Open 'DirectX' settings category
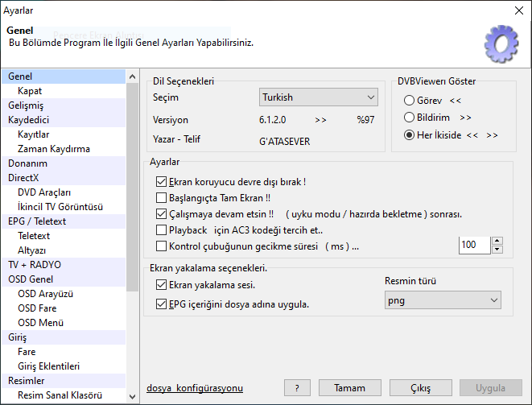 coord(23,178)
